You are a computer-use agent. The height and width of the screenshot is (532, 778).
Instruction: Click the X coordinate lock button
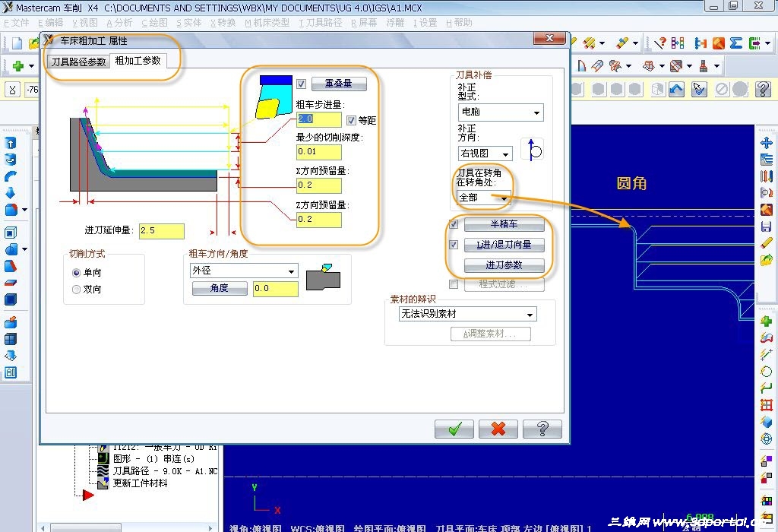coord(12,90)
